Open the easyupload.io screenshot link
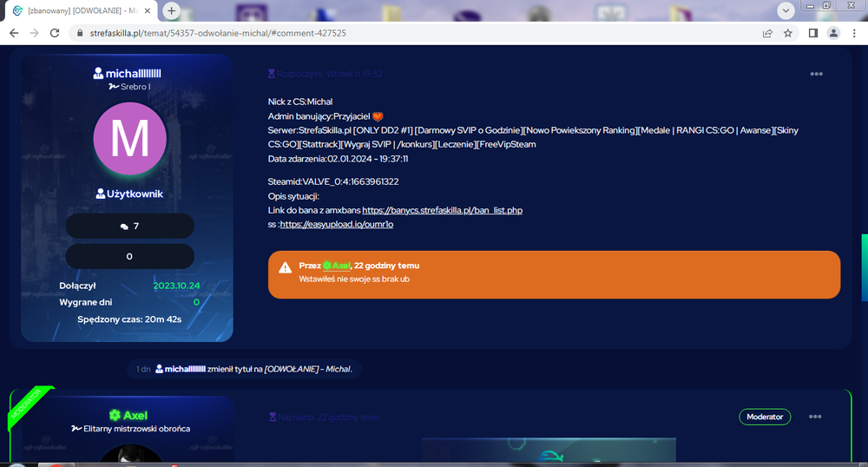Image resolution: width=868 pixels, height=467 pixels. [x=337, y=224]
